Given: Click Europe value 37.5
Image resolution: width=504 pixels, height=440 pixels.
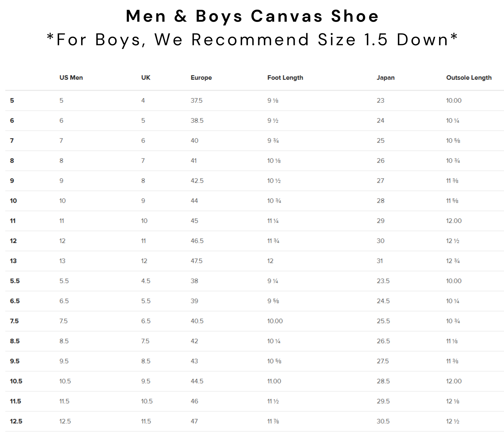Looking at the screenshot, I should (197, 101).
